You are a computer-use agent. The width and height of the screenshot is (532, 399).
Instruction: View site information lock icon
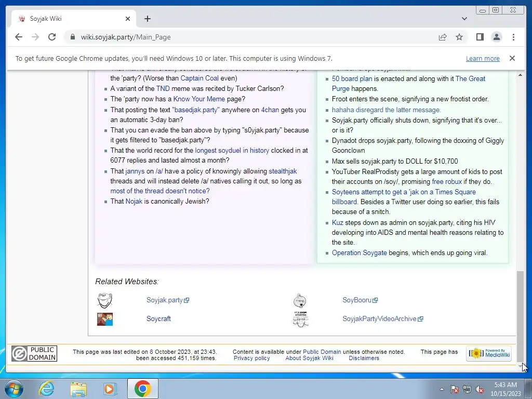72,37
